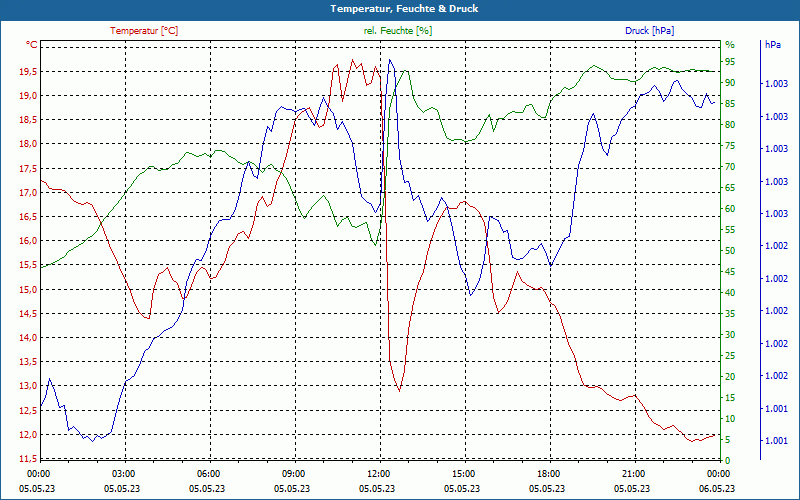
Task: Click the '03:00' time axis label
Action: pyautogui.click(x=122, y=473)
